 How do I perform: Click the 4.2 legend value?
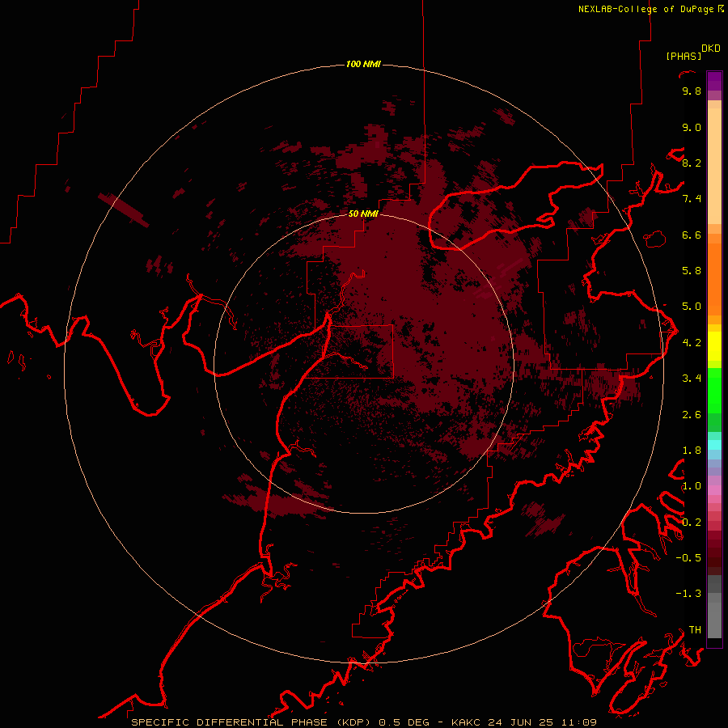pyautogui.click(x=692, y=343)
